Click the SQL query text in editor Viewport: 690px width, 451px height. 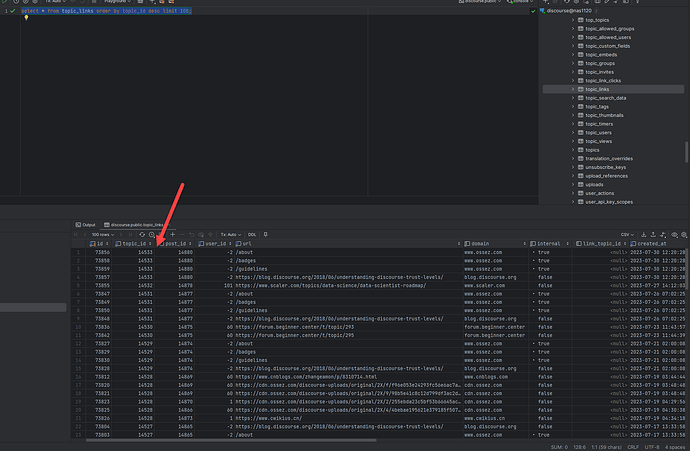(x=106, y=11)
